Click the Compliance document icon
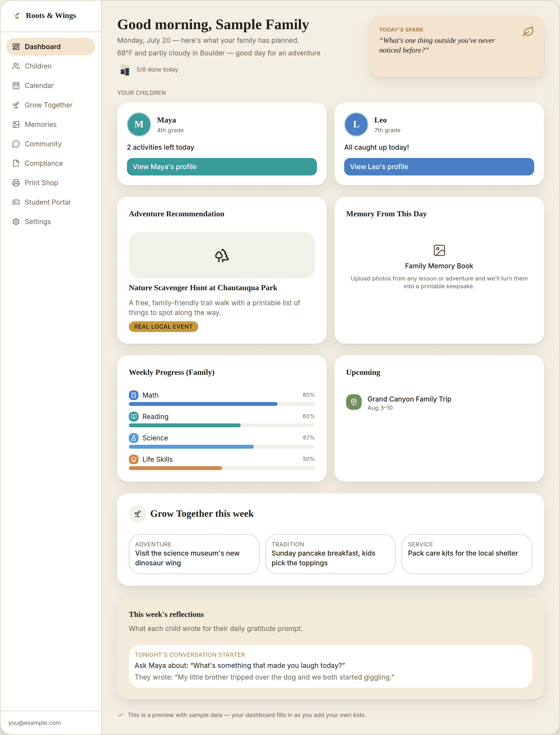Image resolution: width=560 pixels, height=735 pixels. click(x=16, y=163)
